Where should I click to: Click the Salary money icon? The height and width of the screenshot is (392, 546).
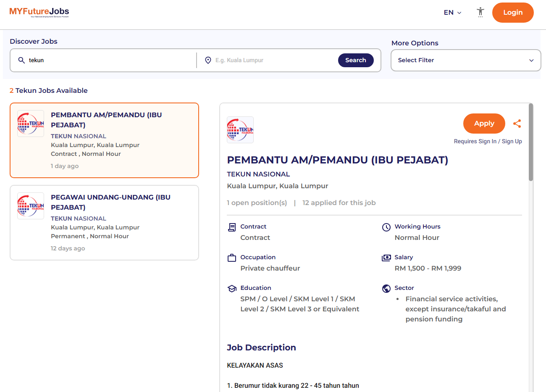click(x=386, y=258)
